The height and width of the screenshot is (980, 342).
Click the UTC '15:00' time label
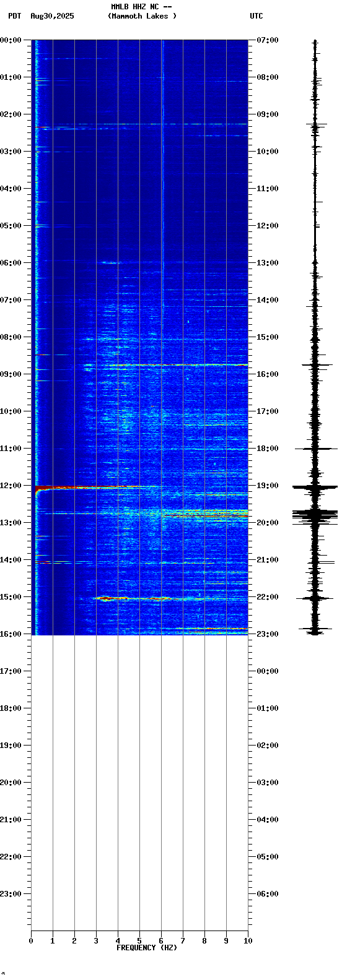268,337
